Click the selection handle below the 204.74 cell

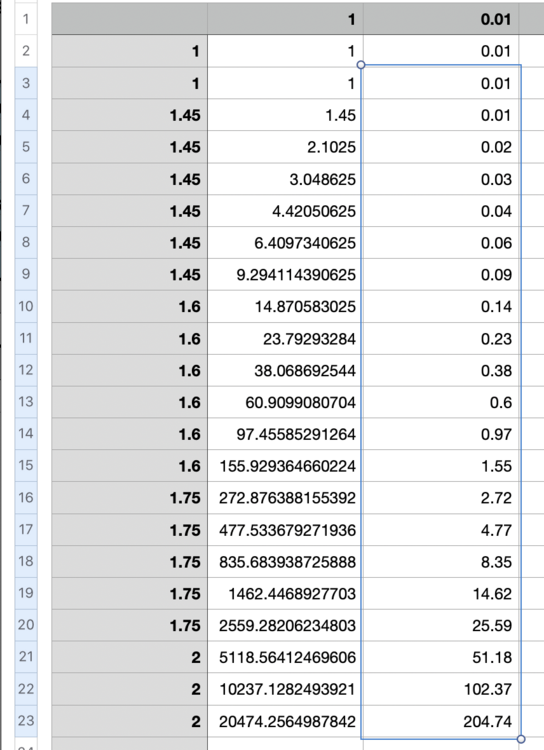[521, 739]
